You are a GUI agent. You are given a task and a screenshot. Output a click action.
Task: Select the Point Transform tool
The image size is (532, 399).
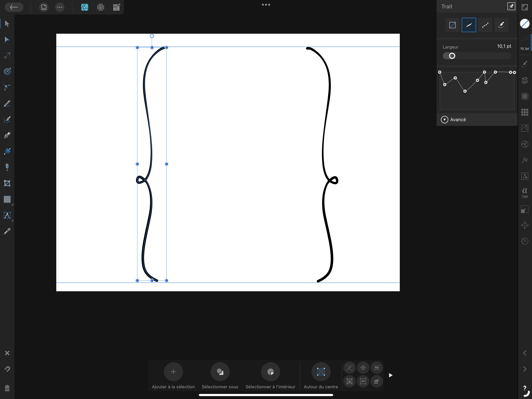[x=7, y=56]
